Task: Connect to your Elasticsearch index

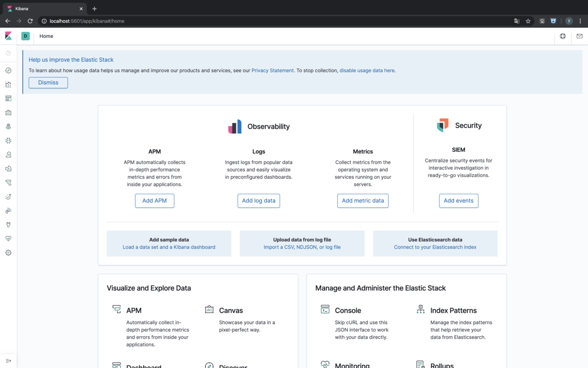Action: click(435, 247)
